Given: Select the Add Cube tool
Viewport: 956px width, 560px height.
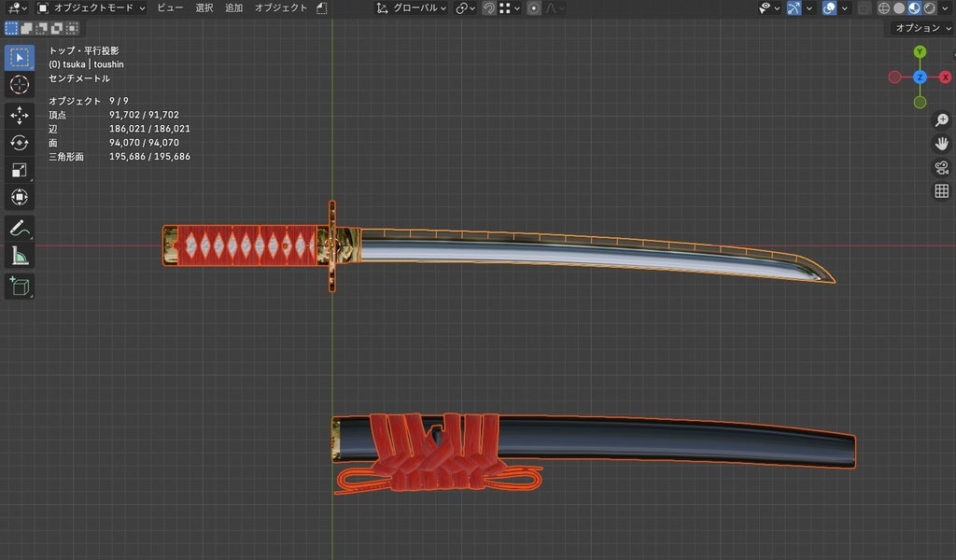Looking at the screenshot, I should (19, 287).
